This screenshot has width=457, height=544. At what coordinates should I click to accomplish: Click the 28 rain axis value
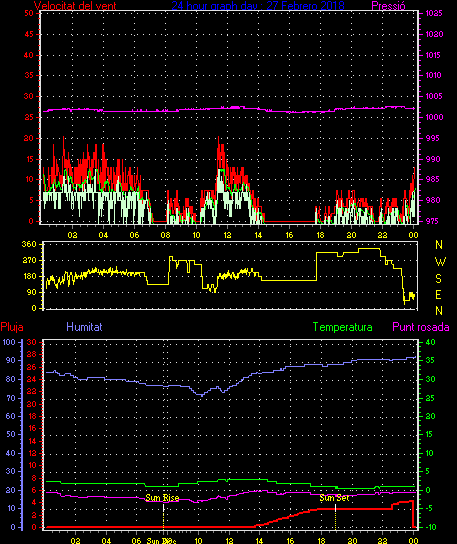32,355
